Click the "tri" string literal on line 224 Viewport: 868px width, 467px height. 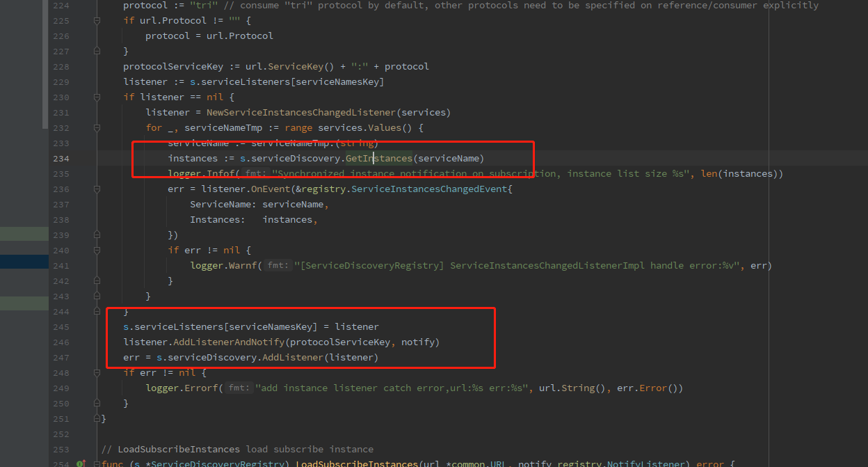[204, 6]
